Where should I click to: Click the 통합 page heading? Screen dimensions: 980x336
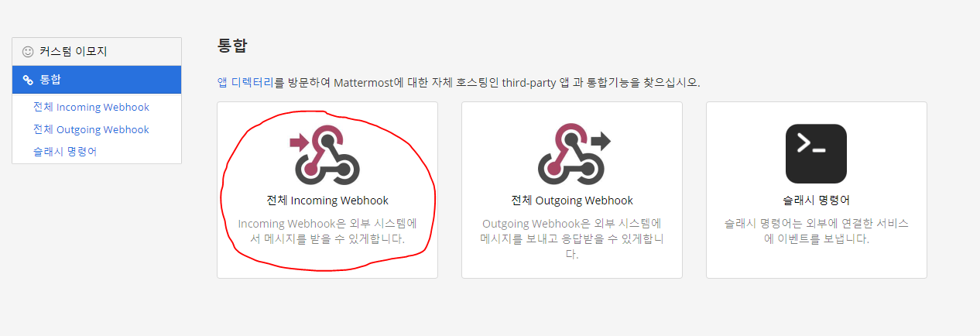click(x=232, y=46)
